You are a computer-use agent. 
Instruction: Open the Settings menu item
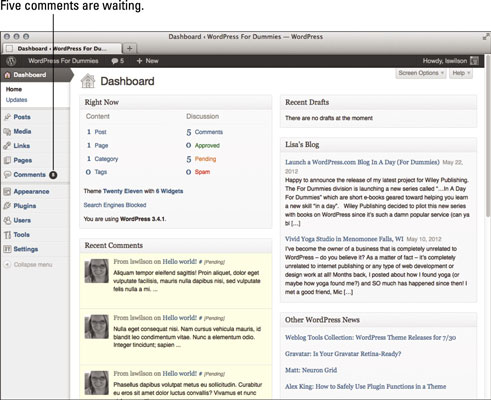tap(26, 249)
